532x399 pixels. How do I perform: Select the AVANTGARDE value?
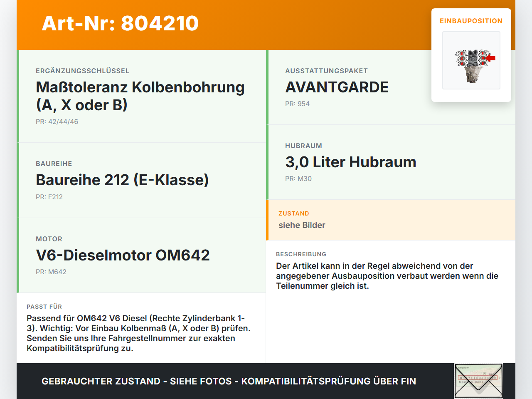click(337, 87)
